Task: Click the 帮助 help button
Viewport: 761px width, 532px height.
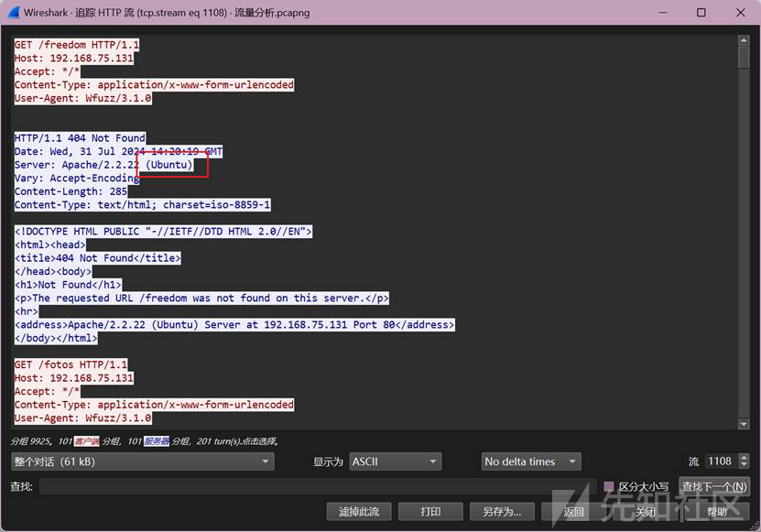Action: pyautogui.click(x=716, y=512)
